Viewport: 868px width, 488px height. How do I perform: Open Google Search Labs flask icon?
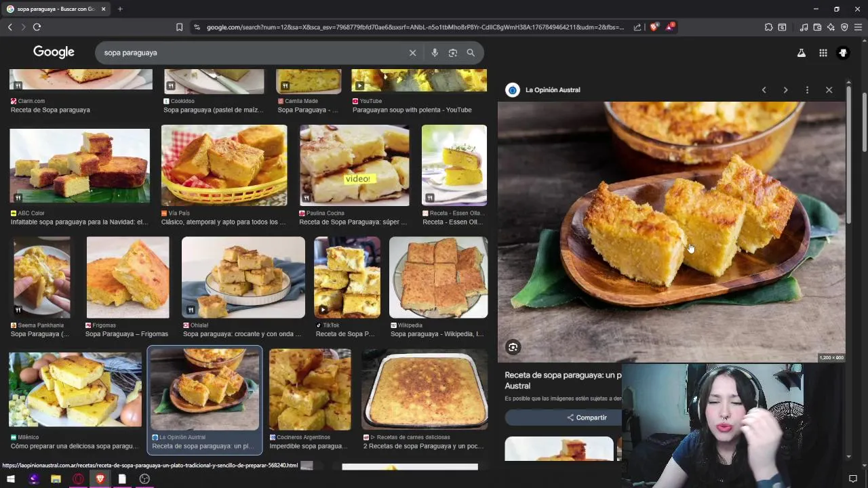pos(802,53)
